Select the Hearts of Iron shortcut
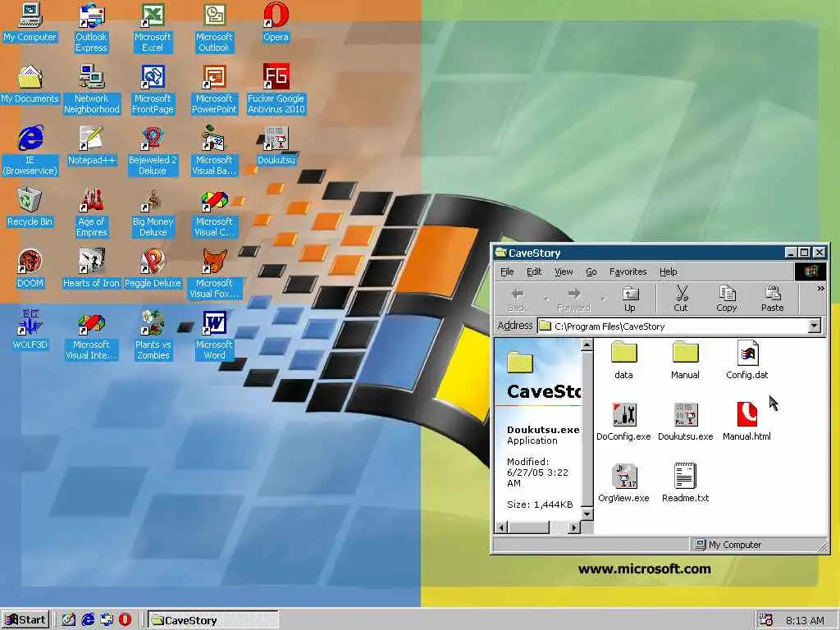840x630 pixels. (92, 269)
